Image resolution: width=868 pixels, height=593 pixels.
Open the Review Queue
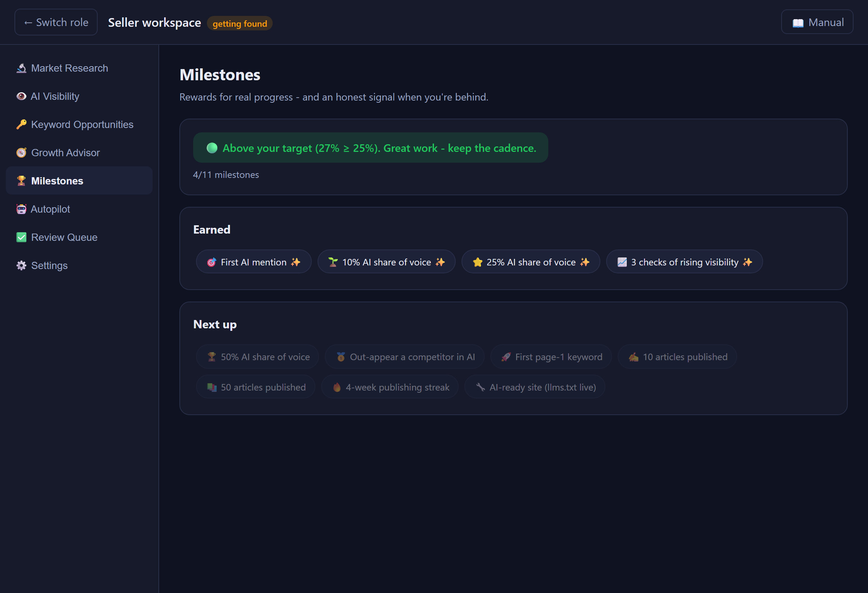(x=79, y=237)
